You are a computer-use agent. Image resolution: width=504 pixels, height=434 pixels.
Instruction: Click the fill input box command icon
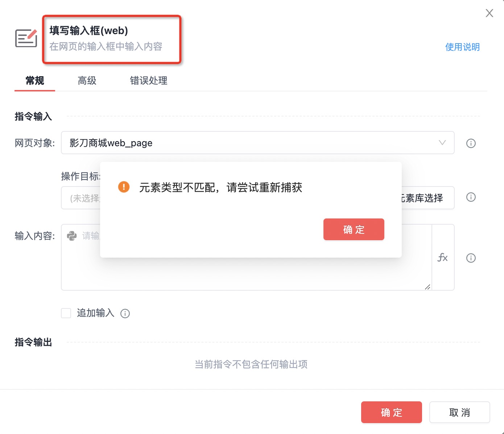26,38
